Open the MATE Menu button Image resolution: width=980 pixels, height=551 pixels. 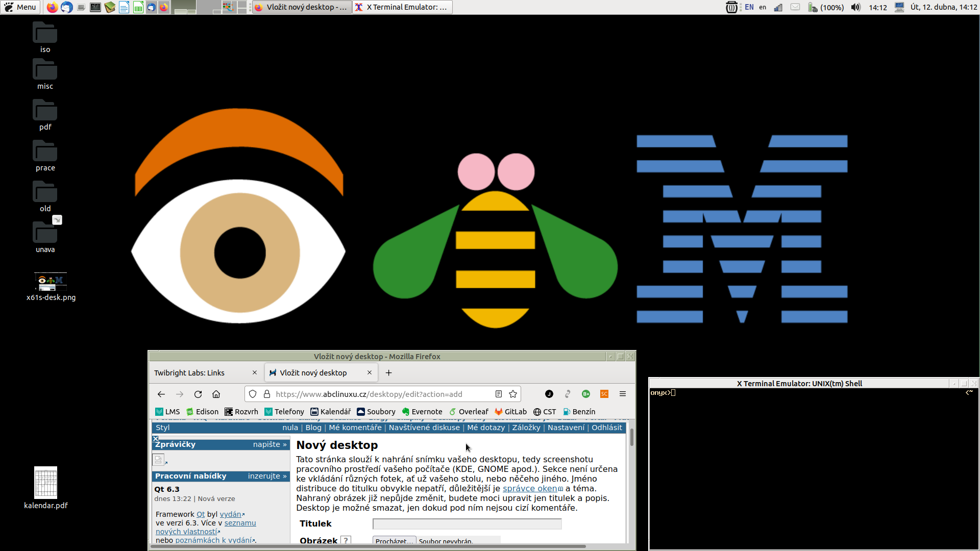20,7
